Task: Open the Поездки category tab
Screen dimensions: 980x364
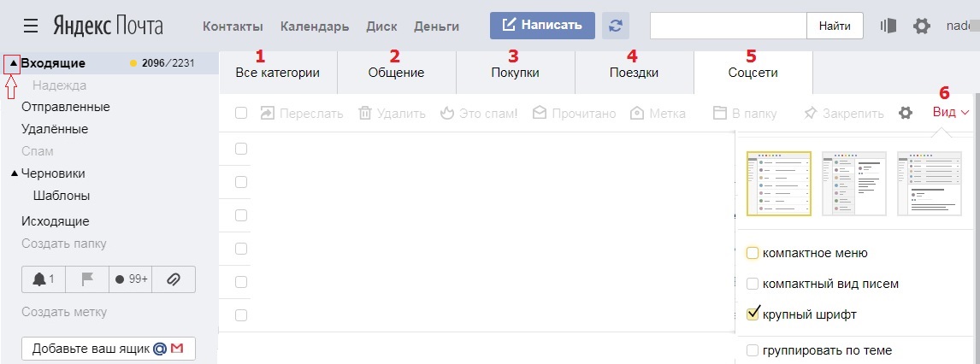Action: point(634,73)
